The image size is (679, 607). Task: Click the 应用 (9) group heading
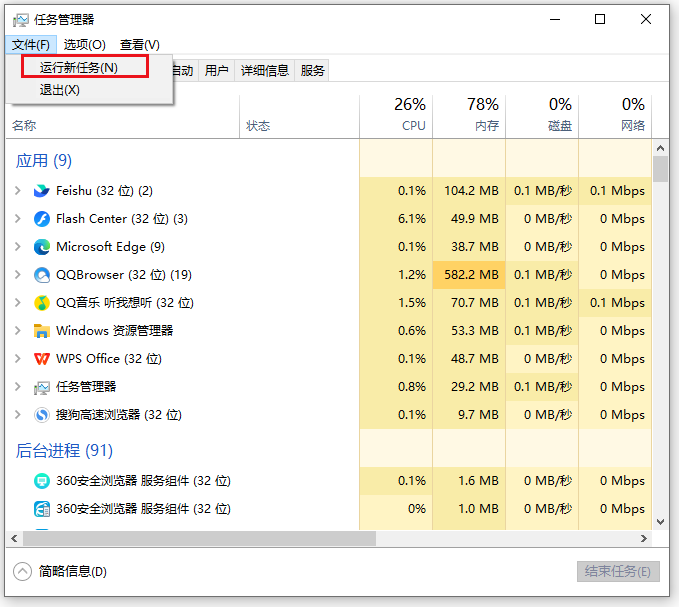[44, 161]
